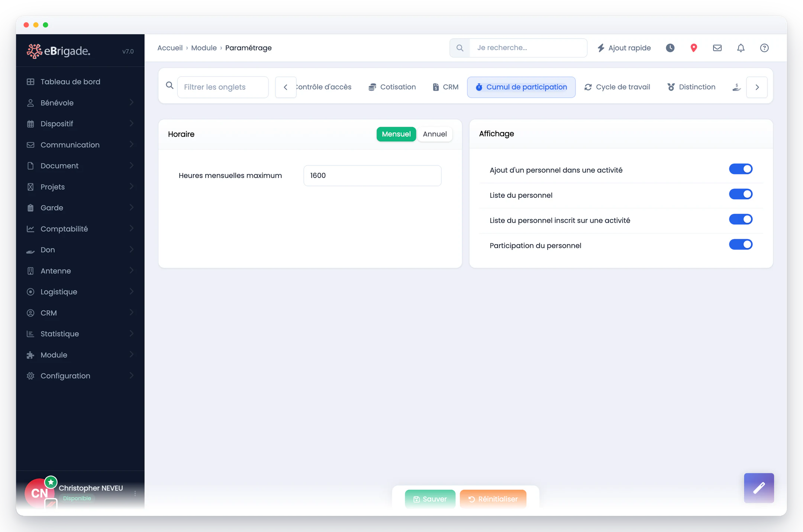Click Heures mensuelles maximum value field
Screen dimensions: 803x532
[x=373, y=175]
